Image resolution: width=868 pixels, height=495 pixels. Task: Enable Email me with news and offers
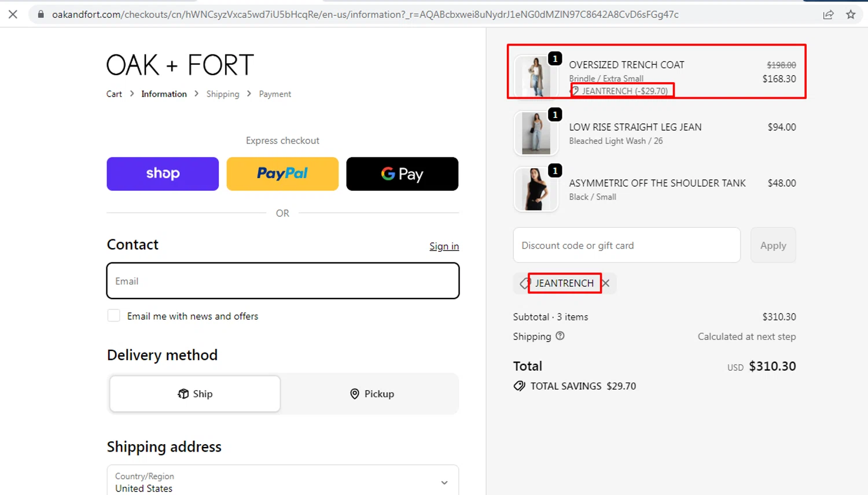click(x=114, y=316)
